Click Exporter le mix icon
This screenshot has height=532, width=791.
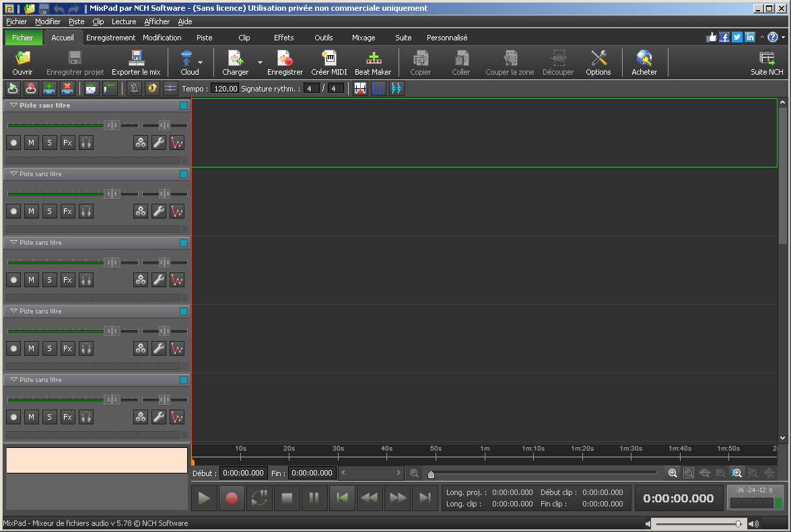point(136,59)
